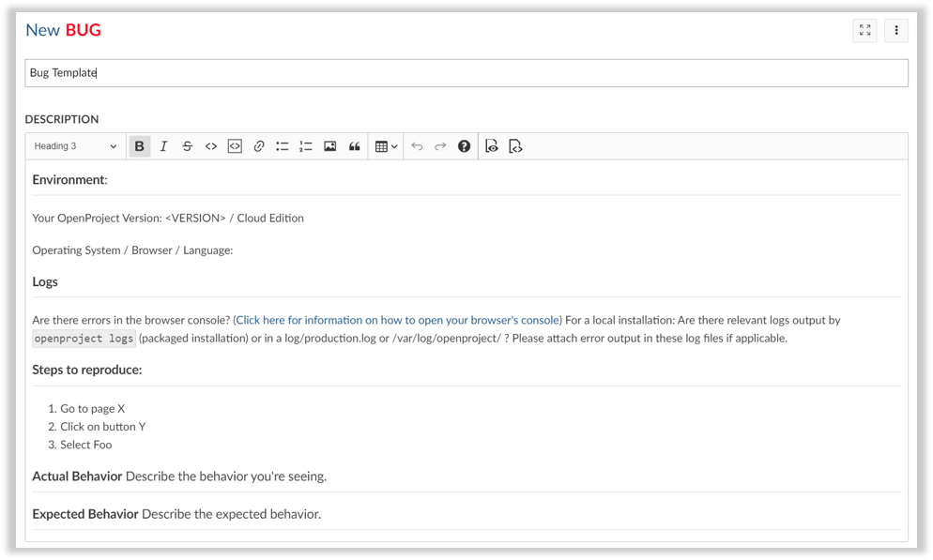
Task: Toggle off bold formatting
Action: (x=139, y=145)
